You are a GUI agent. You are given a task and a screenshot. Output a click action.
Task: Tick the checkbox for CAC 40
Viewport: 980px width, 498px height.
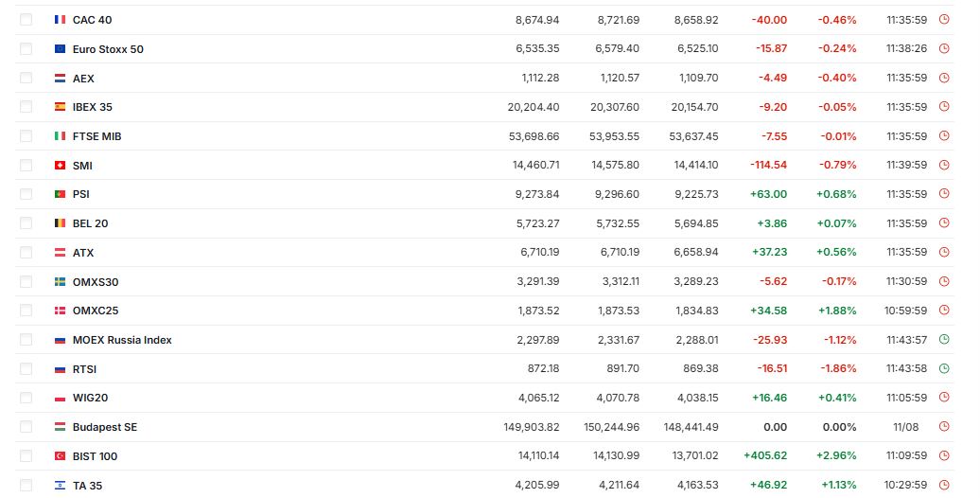(26, 19)
